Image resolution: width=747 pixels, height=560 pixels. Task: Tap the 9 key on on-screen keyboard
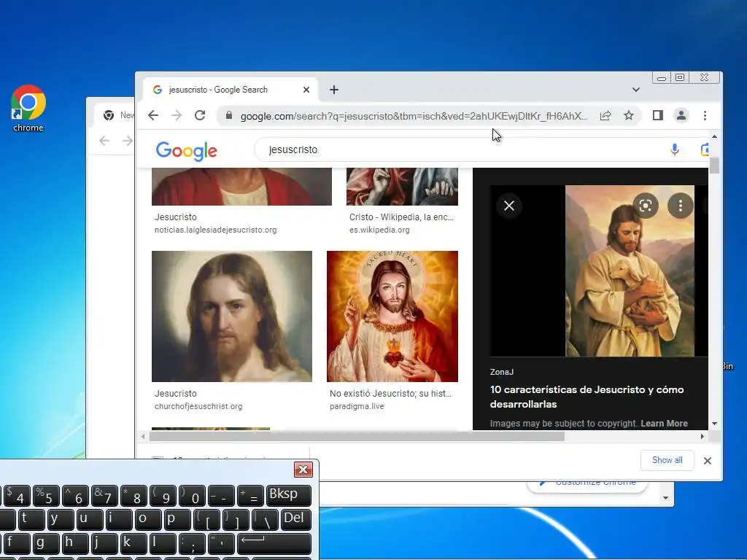[x=163, y=495]
